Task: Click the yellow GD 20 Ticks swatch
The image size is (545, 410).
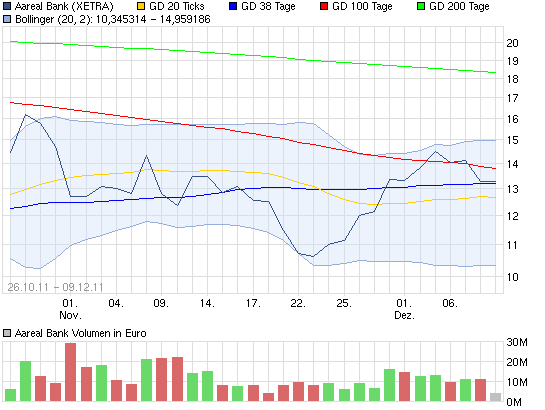Action: point(141,6)
